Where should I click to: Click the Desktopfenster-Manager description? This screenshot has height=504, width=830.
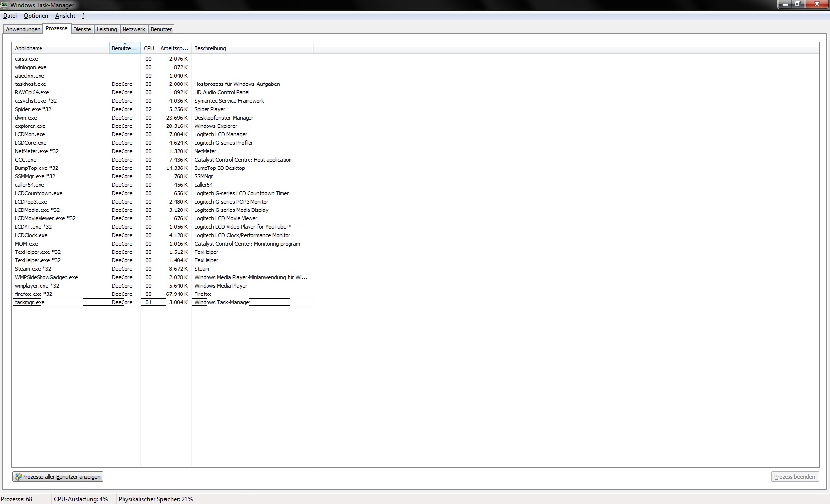pyautogui.click(x=224, y=118)
